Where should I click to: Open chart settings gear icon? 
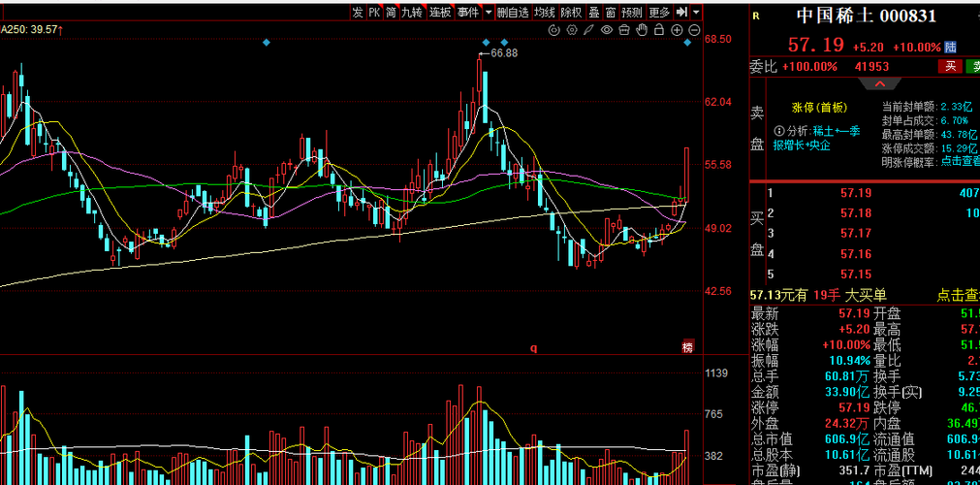coord(571,29)
